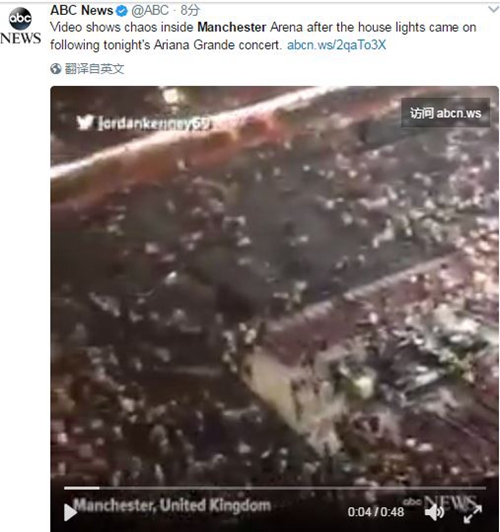Mute the video with speaker icon
The width and height of the screenshot is (500, 532).
(x=435, y=512)
